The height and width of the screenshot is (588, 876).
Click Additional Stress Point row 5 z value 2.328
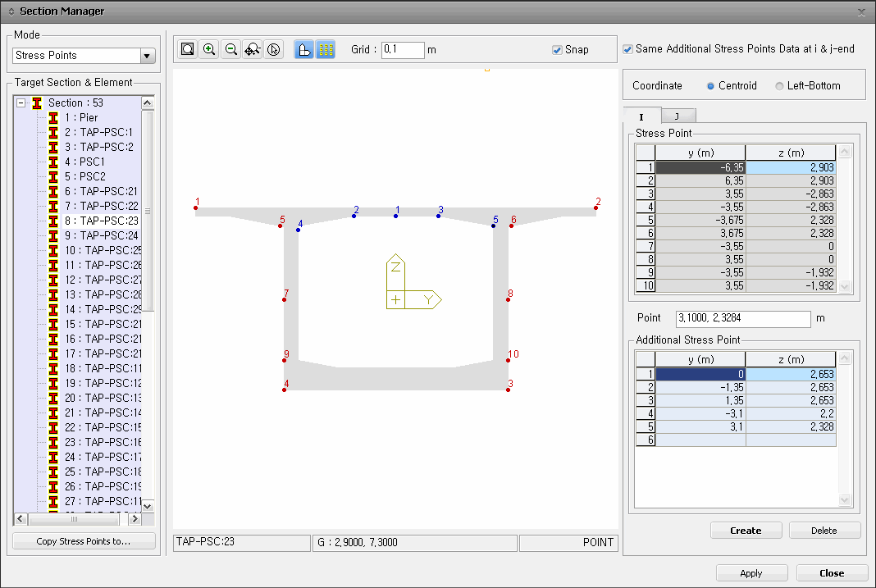coord(791,426)
